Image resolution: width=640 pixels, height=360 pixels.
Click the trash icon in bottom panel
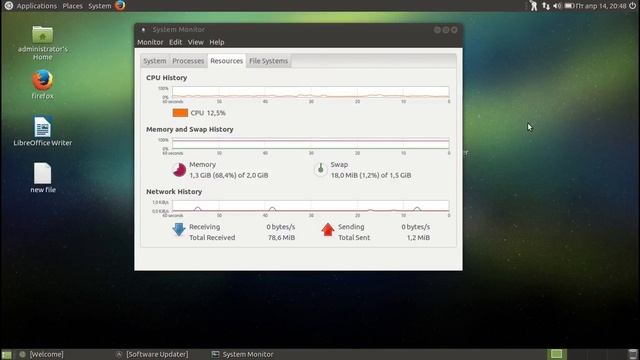(633, 354)
